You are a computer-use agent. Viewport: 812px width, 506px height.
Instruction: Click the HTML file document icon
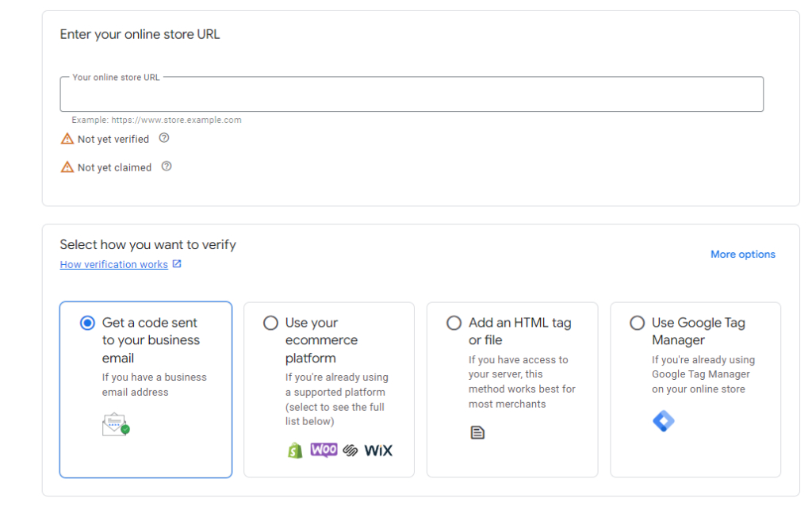coord(478,432)
